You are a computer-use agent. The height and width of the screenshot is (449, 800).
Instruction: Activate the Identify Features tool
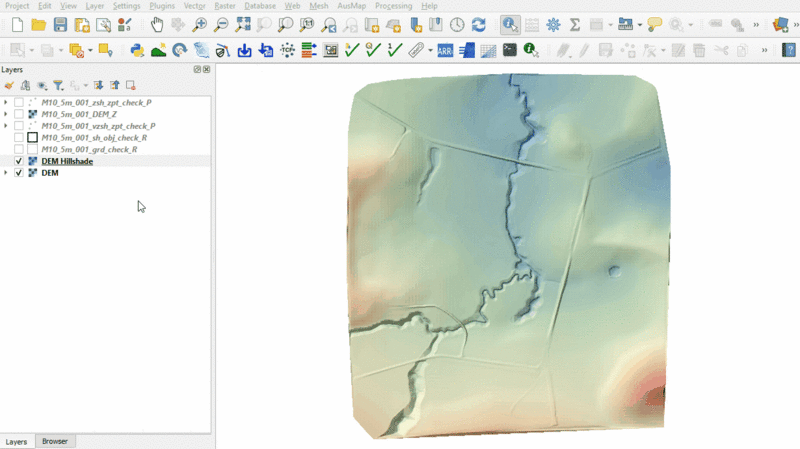tap(509, 24)
